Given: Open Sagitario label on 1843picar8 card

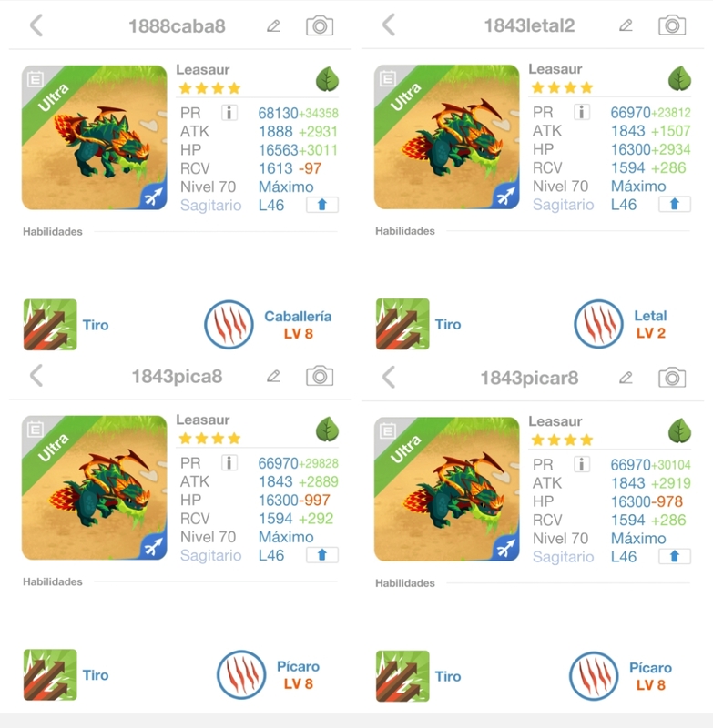Looking at the screenshot, I should coord(563,557).
